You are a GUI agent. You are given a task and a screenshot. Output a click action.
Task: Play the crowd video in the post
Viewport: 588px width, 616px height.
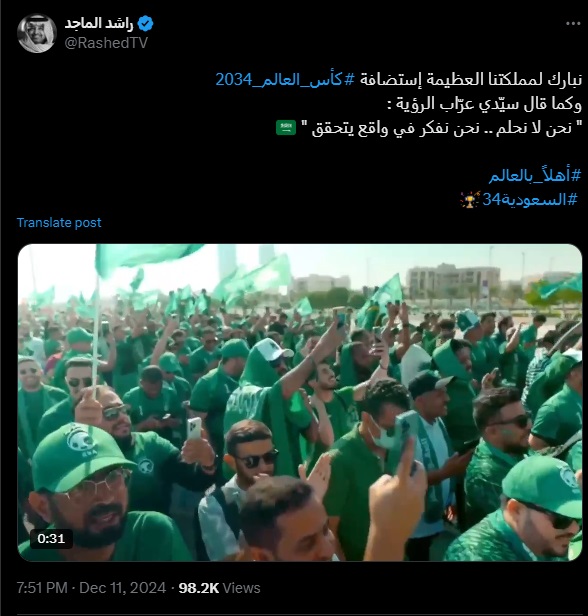coord(300,402)
